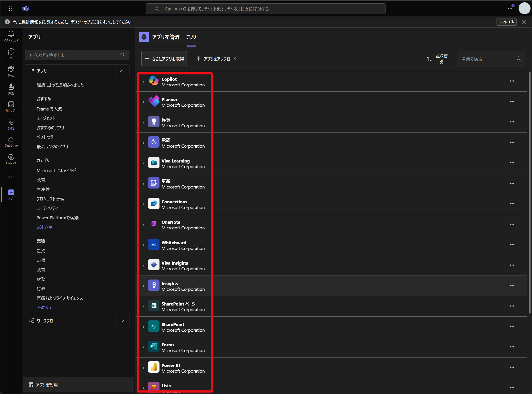Click the OneNote app icon

pos(154,224)
